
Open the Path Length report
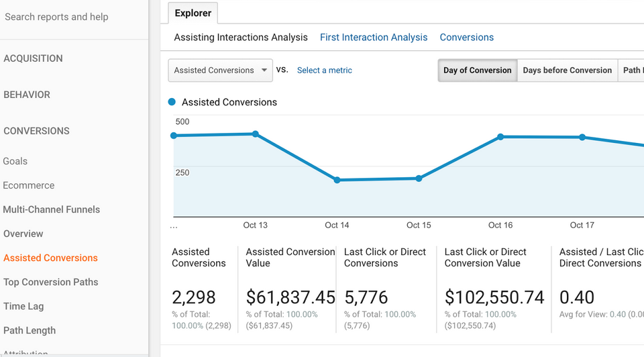click(30, 330)
